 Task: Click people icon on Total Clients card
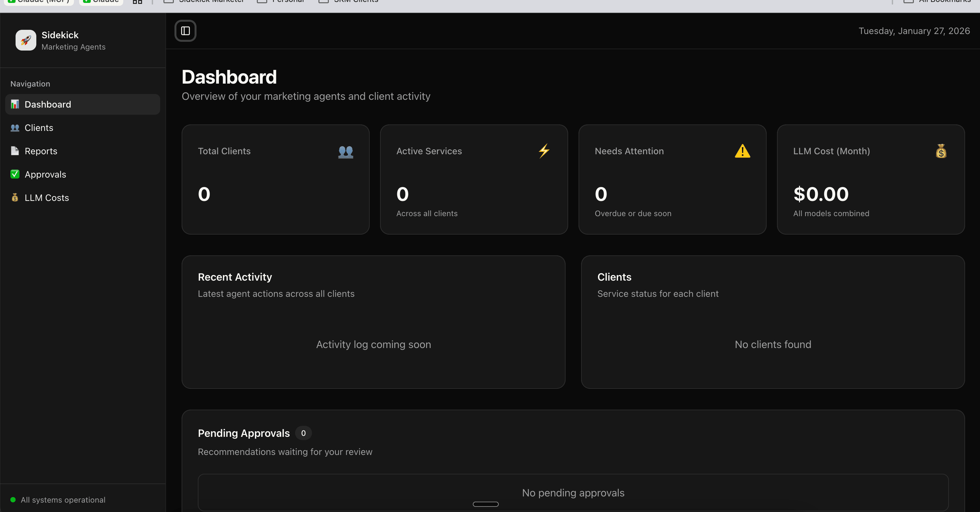pos(345,152)
